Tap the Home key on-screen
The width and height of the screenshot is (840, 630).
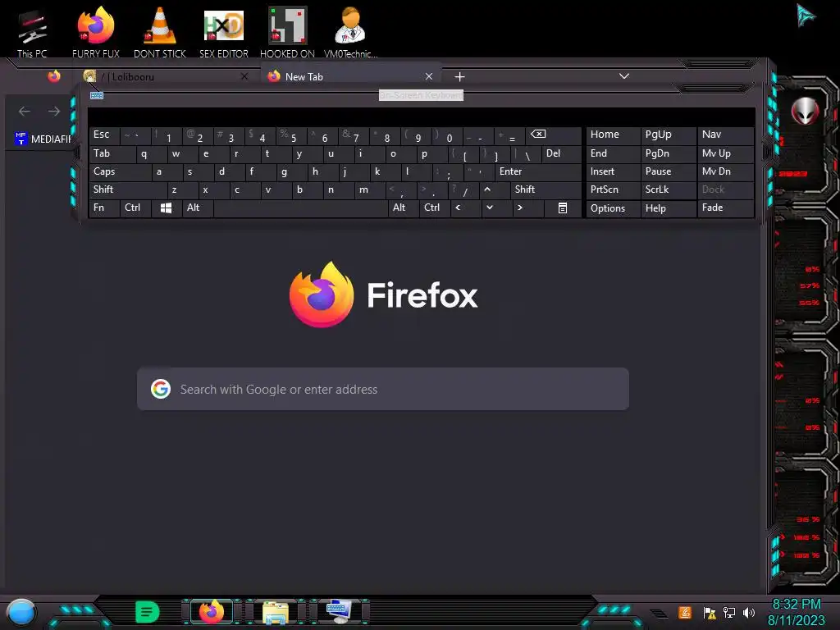click(x=614, y=135)
